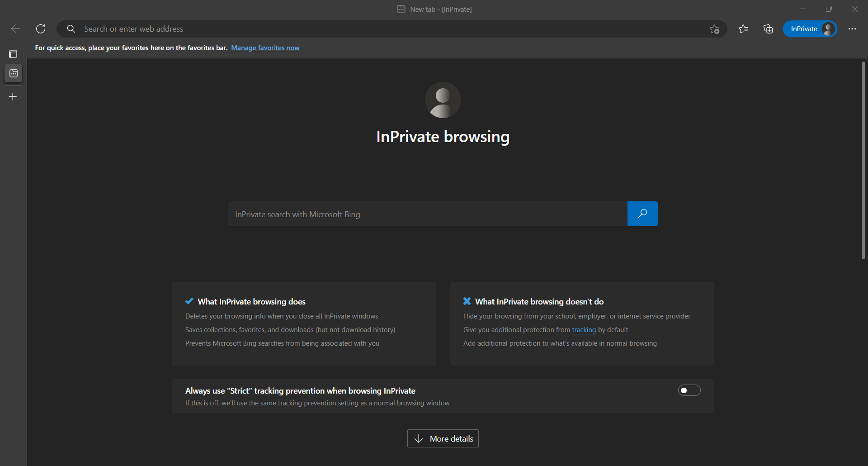This screenshot has width=868, height=466.
Task: Click the InPrivate avatar image on page
Action: click(443, 100)
